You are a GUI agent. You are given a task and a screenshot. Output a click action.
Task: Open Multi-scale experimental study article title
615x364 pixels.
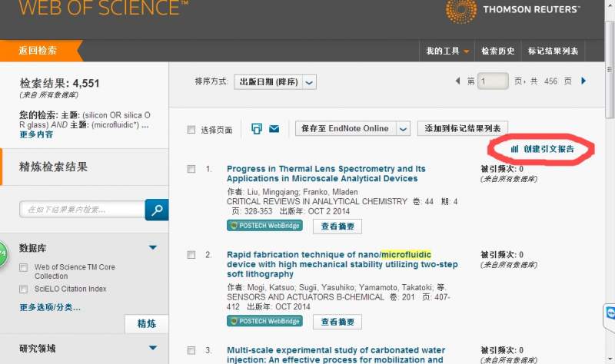click(336, 355)
